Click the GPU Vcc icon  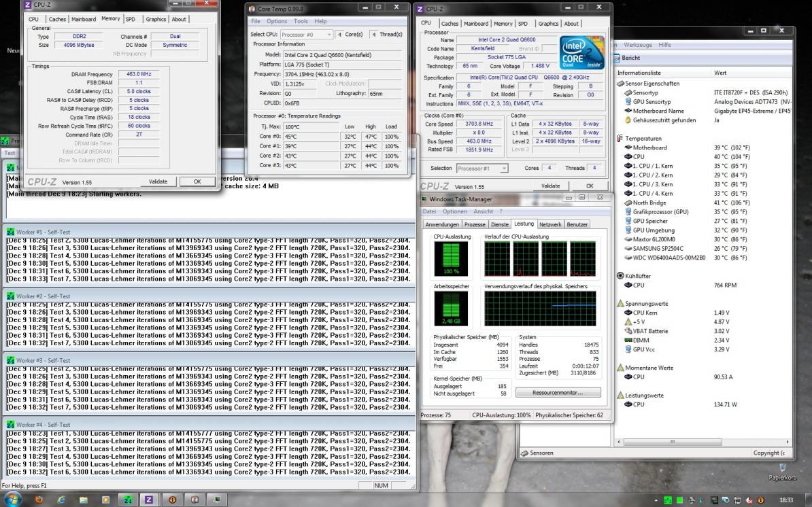coord(628,349)
